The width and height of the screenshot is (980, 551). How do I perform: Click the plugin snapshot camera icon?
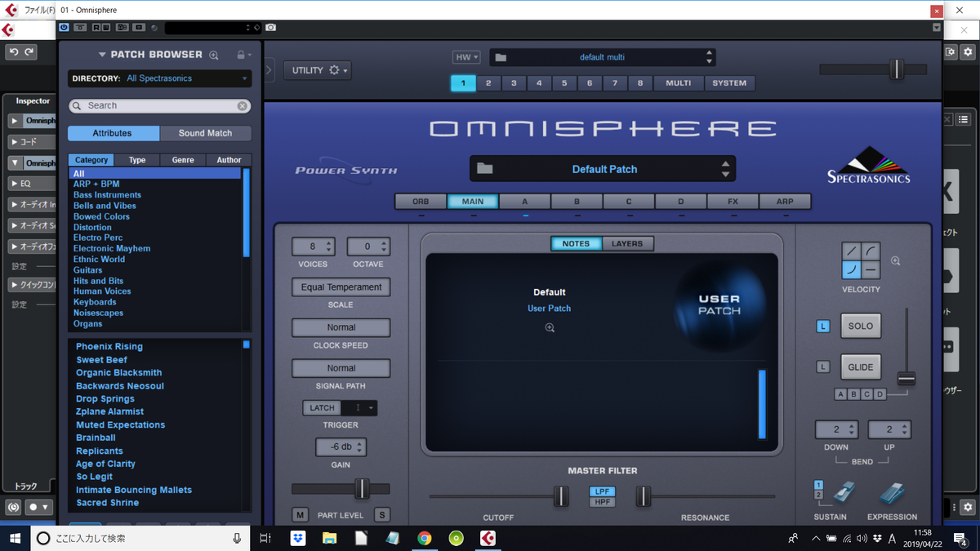coord(270,27)
